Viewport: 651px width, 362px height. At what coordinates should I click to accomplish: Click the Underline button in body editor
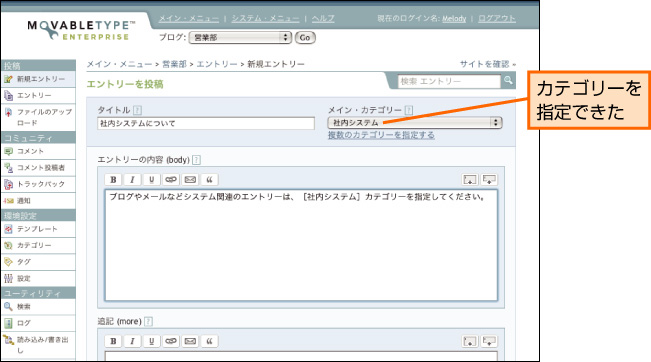point(152,179)
